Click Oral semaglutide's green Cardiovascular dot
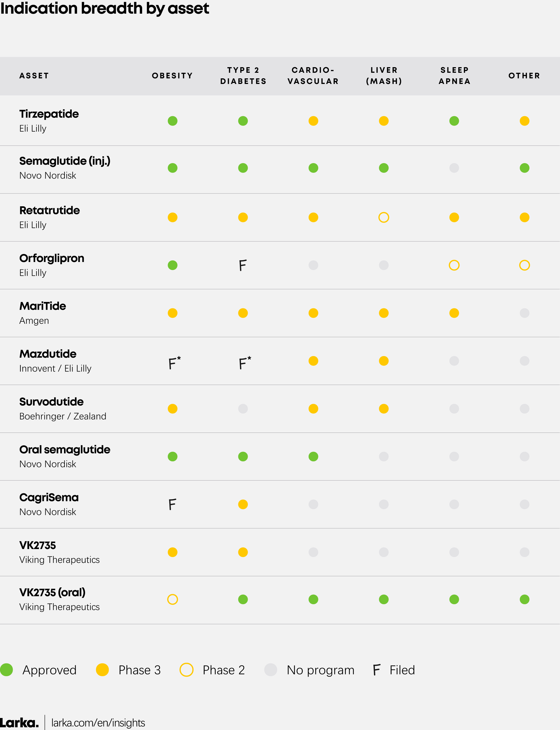The height and width of the screenshot is (730, 560). [313, 456]
